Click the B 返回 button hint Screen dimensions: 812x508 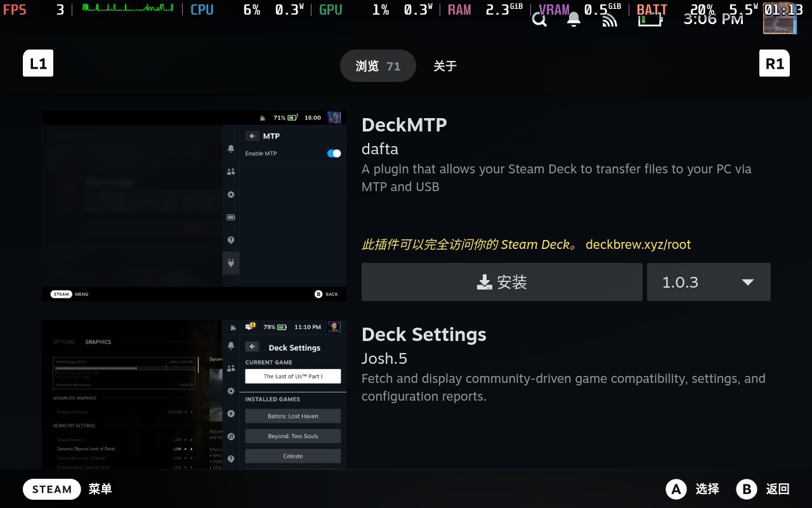coord(763,489)
